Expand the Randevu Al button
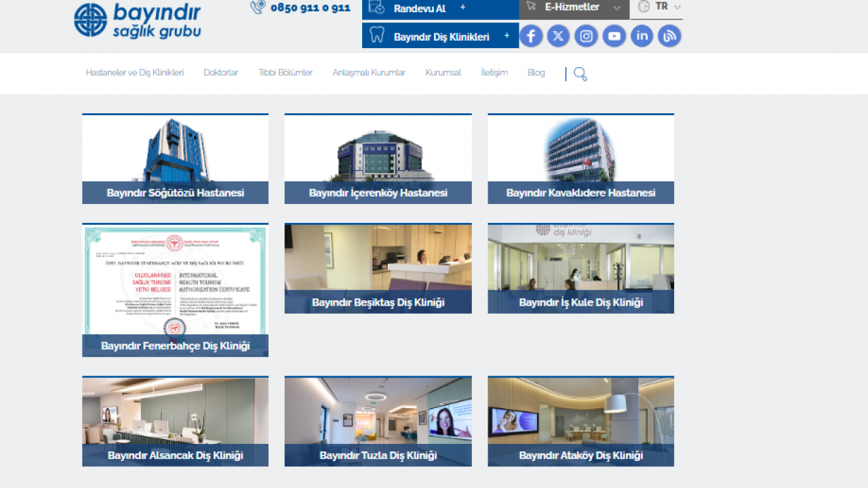Viewport: 868px width, 488px height. pyautogui.click(x=441, y=8)
